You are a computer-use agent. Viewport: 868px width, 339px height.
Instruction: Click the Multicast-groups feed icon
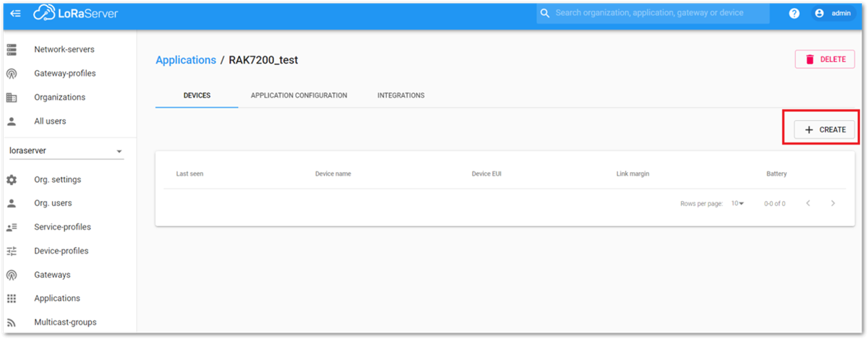point(12,322)
